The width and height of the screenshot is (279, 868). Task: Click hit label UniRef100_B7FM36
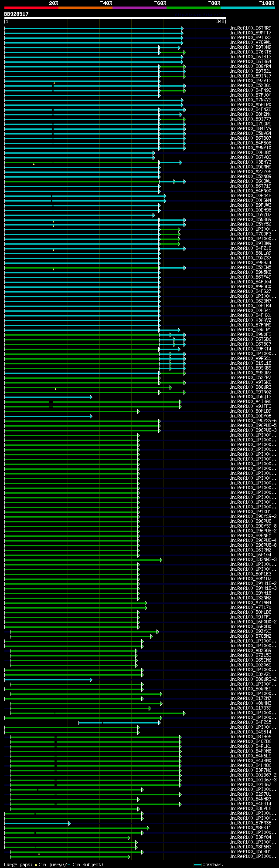(x=251, y=823)
